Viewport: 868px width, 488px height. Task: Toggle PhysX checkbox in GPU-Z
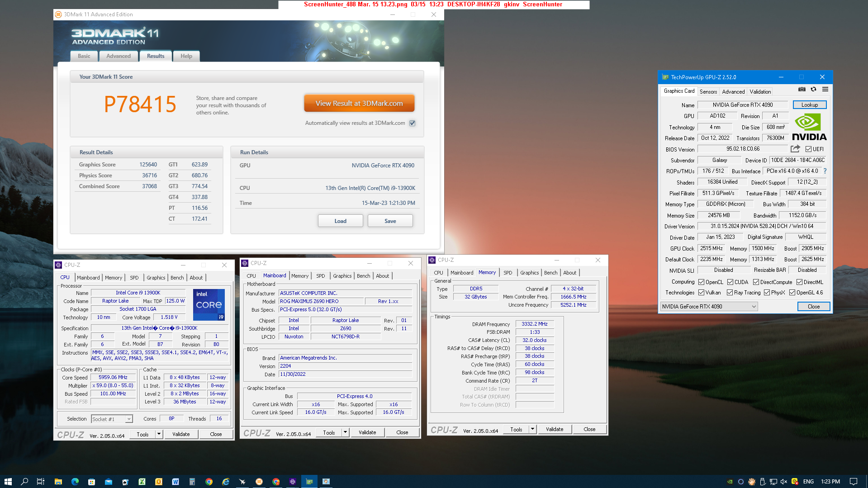pos(767,293)
